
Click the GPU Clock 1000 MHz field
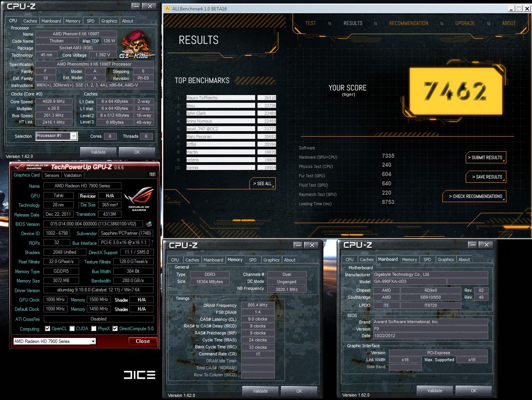55,300
